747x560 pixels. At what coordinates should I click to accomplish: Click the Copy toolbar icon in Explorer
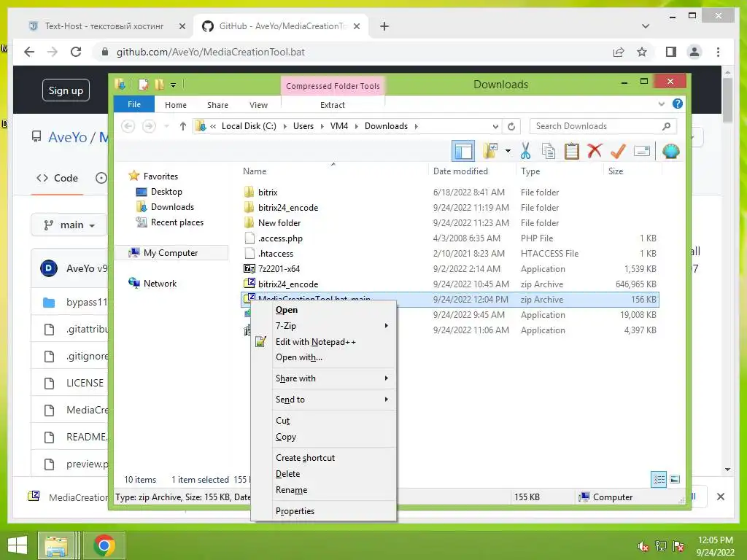[x=549, y=151]
